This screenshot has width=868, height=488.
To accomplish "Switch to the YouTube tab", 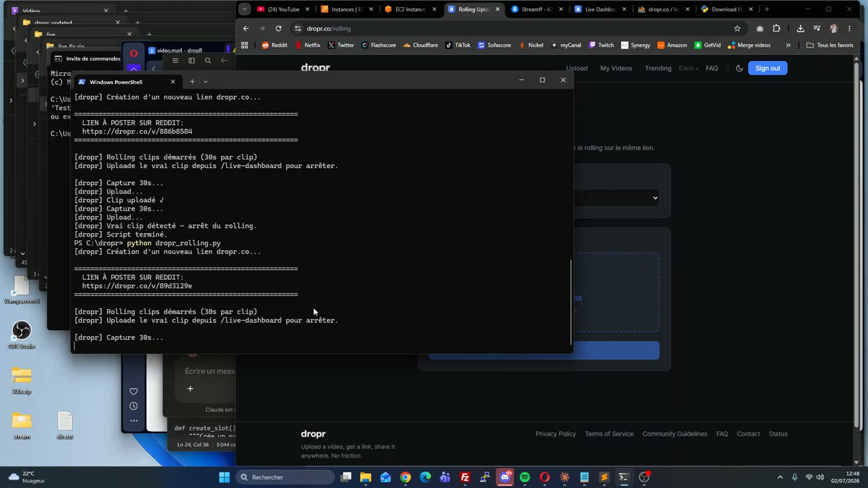I will (x=283, y=9).
